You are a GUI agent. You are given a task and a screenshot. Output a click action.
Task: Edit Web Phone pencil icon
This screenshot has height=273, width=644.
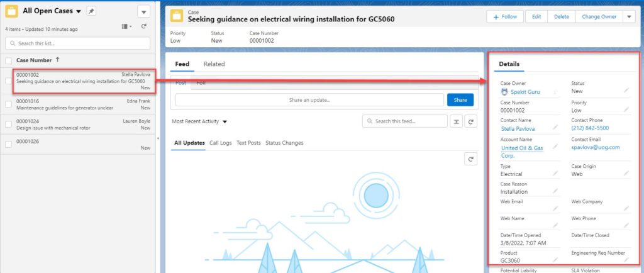626,225
